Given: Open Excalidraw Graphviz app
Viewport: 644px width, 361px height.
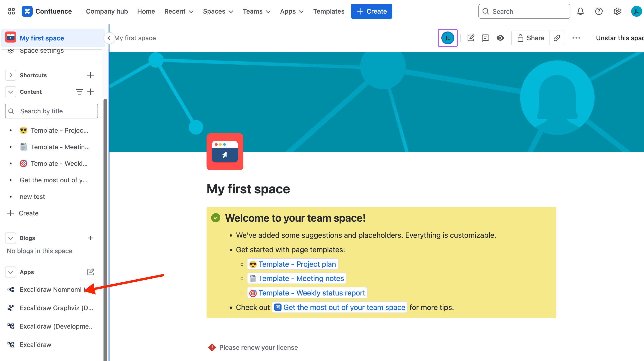Looking at the screenshot, I should pos(51,308).
